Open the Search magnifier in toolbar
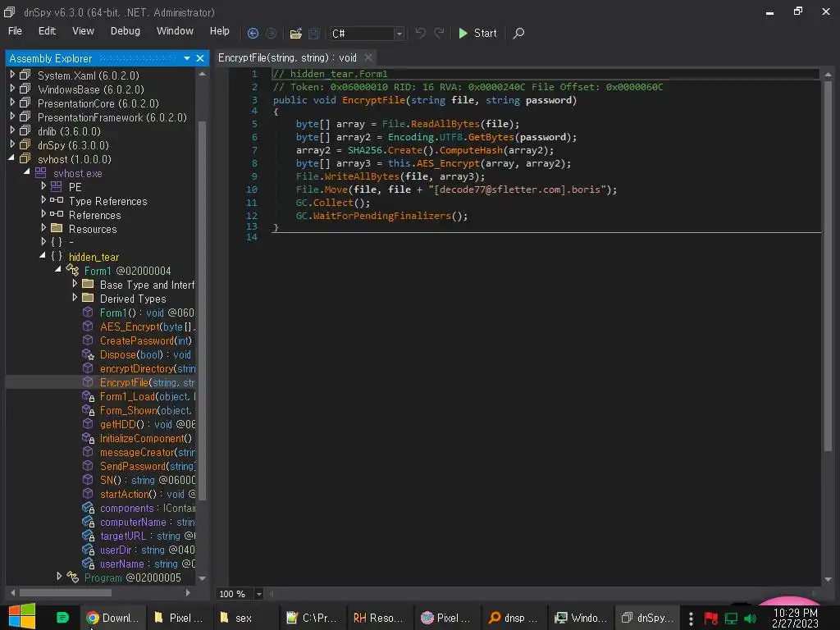Image resolution: width=840 pixels, height=630 pixels. pyautogui.click(x=518, y=33)
